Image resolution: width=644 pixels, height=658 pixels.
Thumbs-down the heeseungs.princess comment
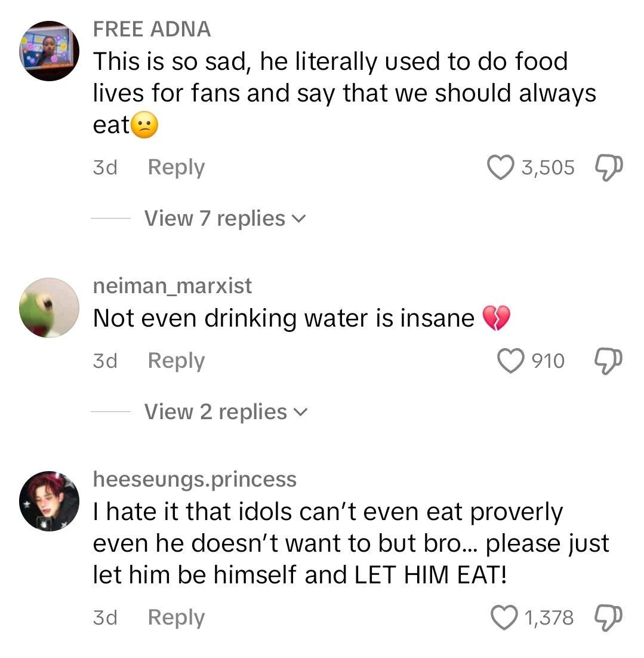(x=608, y=617)
